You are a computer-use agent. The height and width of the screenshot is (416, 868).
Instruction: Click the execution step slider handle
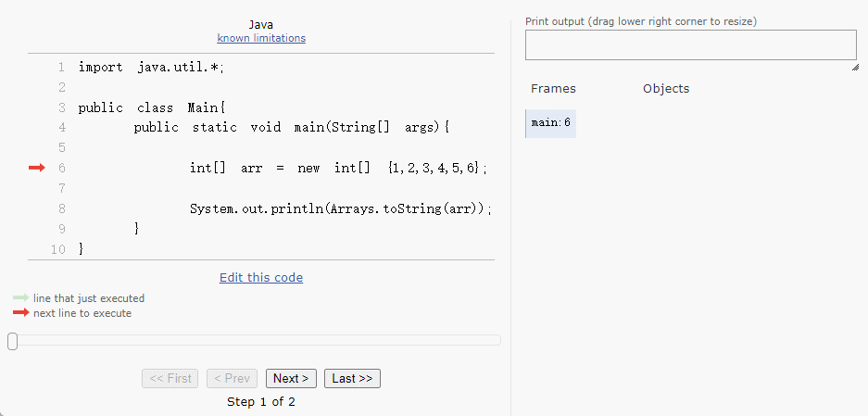coord(12,341)
